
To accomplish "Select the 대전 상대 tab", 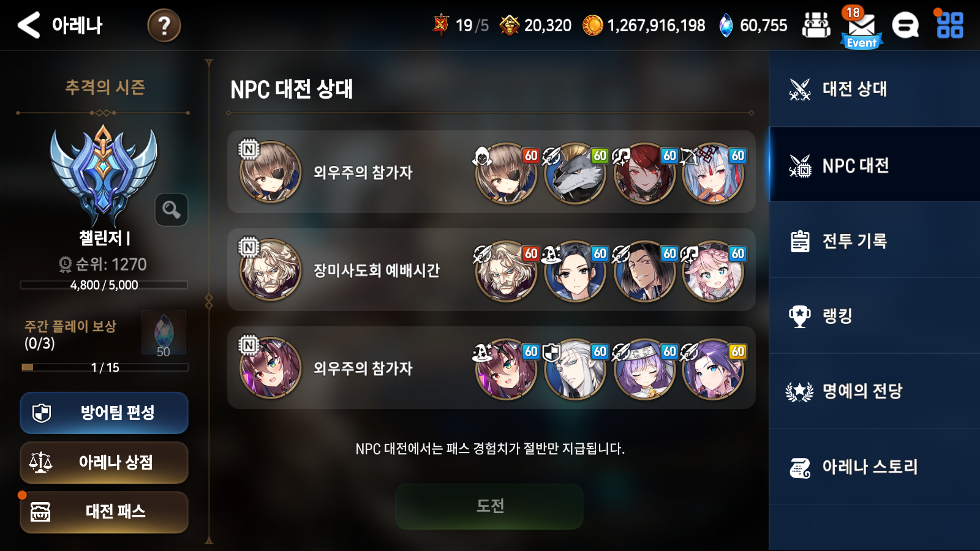I will pyautogui.click(x=875, y=89).
